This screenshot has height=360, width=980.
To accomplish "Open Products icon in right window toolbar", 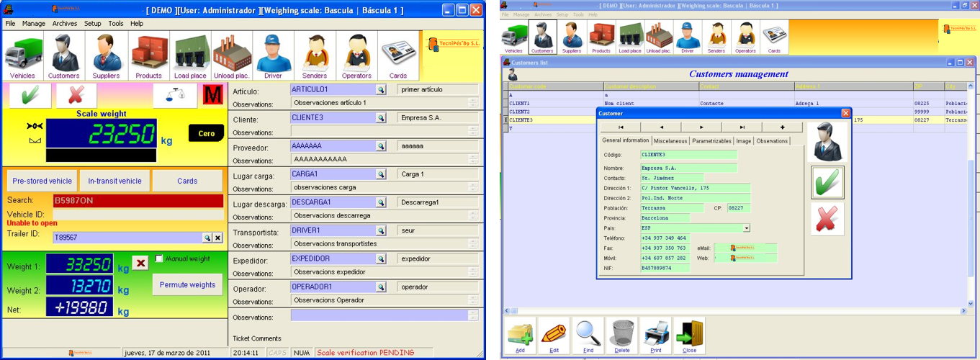I will tap(601, 37).
